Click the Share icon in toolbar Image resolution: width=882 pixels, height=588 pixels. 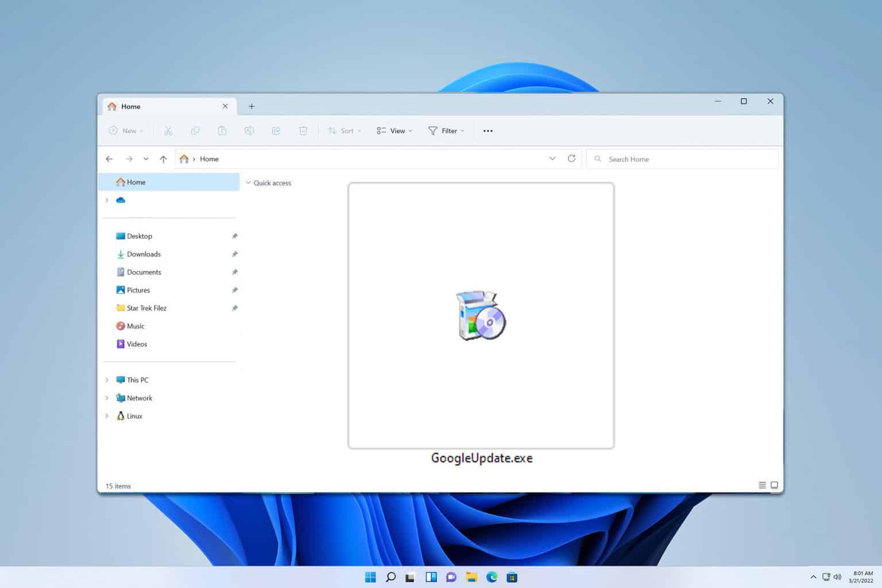276,131
